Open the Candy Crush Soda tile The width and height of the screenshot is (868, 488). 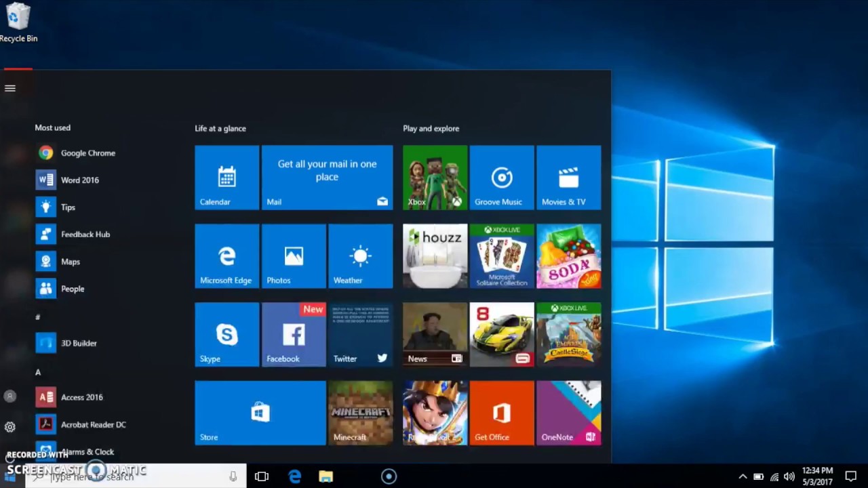pos(568,256)
